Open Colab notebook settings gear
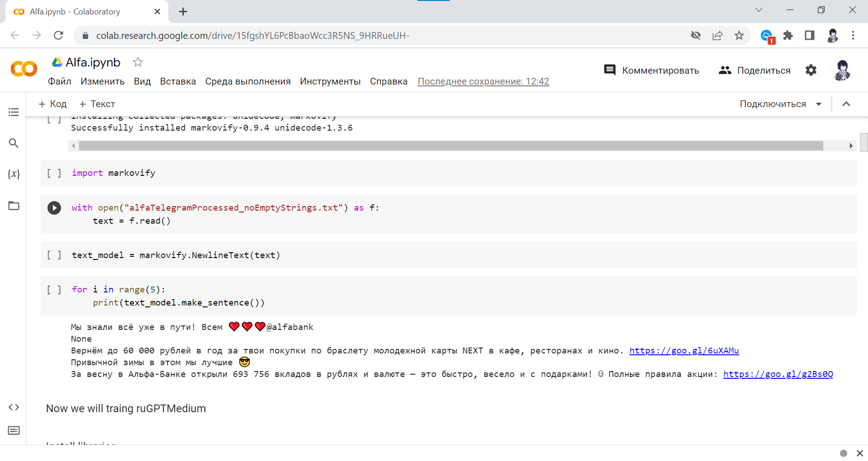This screenshot has height=461, width=868. 811,70
